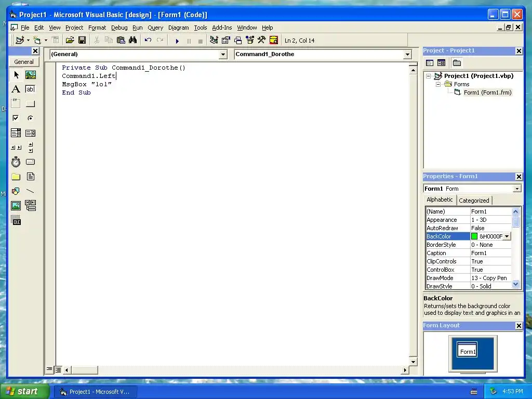Select the DirListBox folder tool

coord(16,177)
